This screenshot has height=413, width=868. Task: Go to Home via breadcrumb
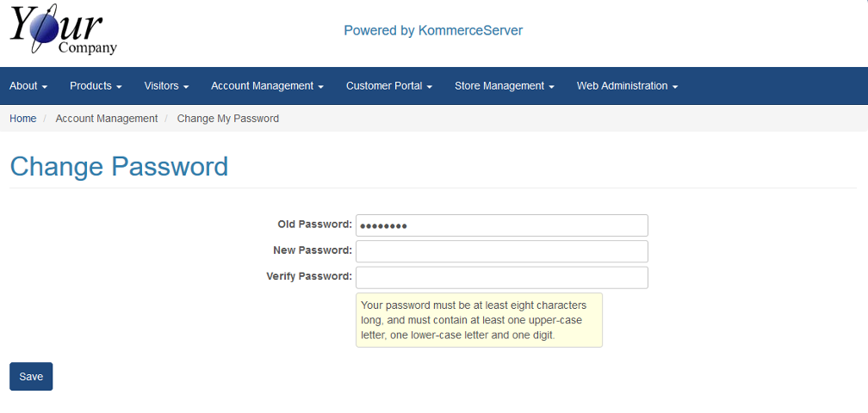pos(23,119)
